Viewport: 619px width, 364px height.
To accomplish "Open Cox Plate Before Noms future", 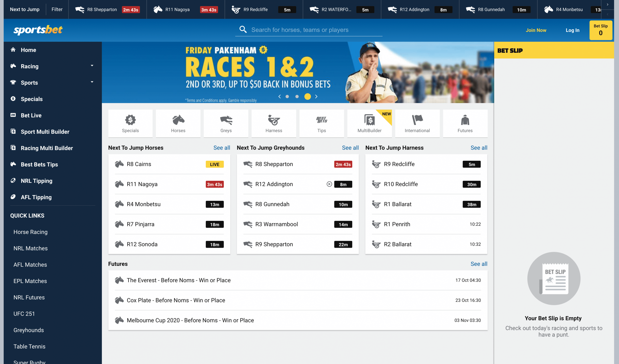I will point(297,300).
